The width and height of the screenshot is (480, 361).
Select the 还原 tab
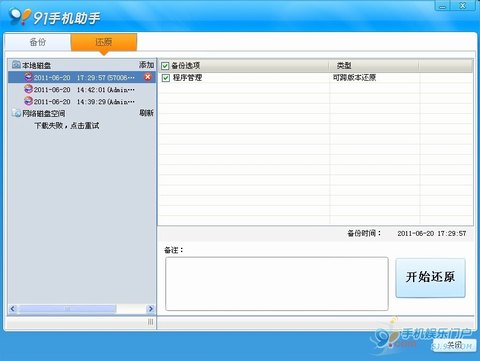104,42
